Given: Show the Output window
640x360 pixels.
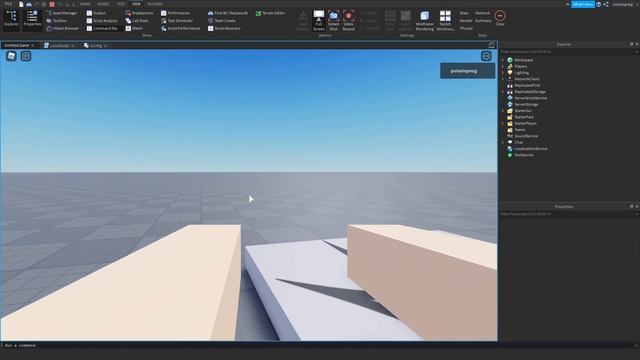Looking at the screenshot, I should pos(96,13).
